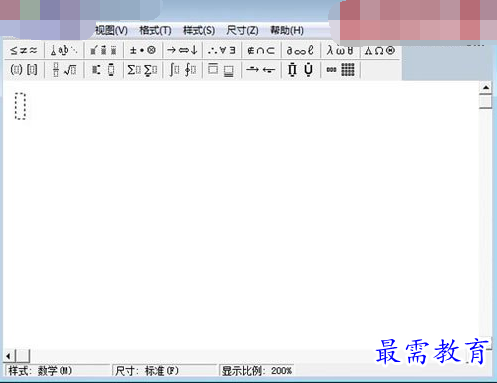Open the relational symbols palette (≤ ≠ ≈)

tap(24, 50)
